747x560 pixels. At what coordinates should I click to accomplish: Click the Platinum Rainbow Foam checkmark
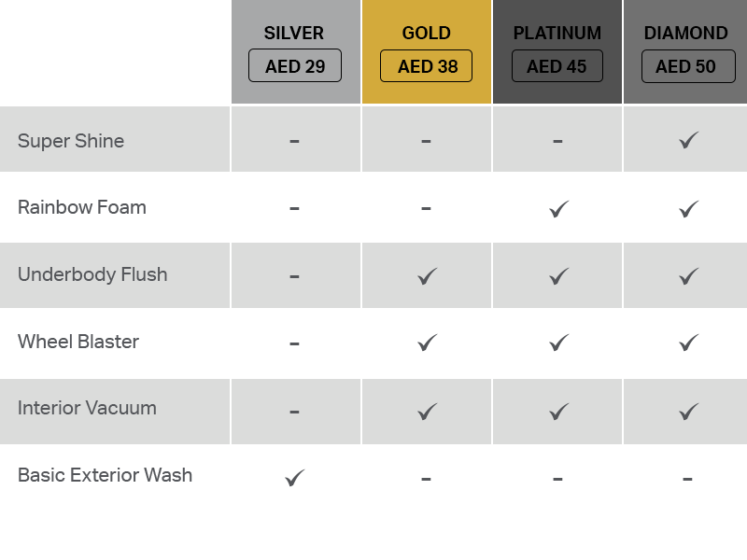(558, 208)
